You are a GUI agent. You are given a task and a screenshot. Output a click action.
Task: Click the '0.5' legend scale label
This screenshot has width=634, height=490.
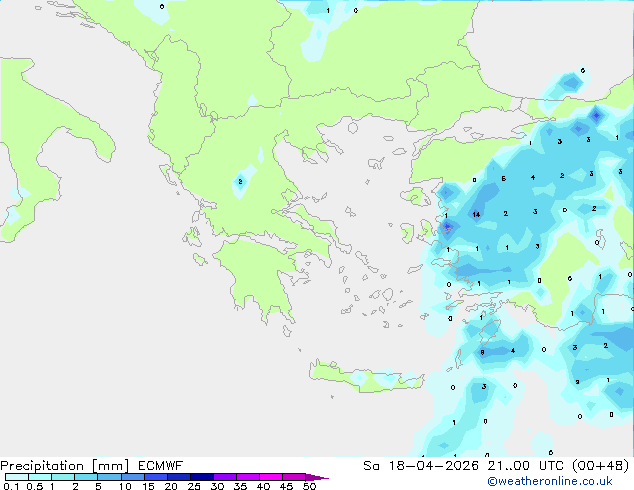(35, 486)
